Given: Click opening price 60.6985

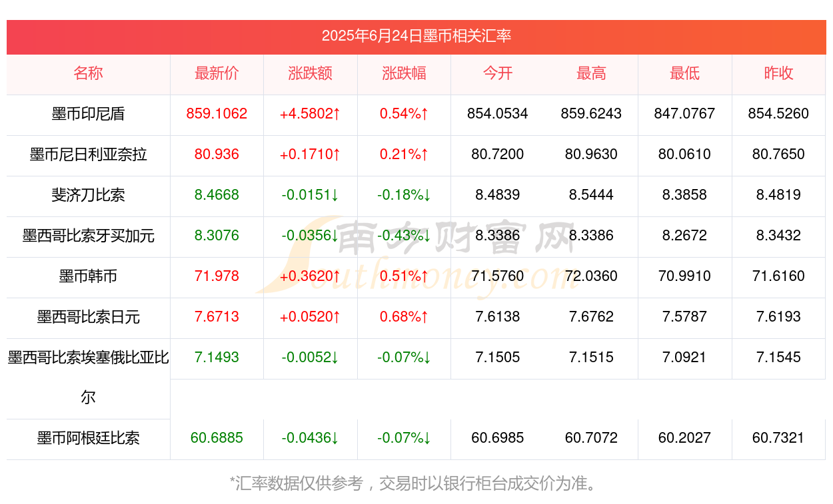Looking at the screenshot, I should click(x=498, y=438).
